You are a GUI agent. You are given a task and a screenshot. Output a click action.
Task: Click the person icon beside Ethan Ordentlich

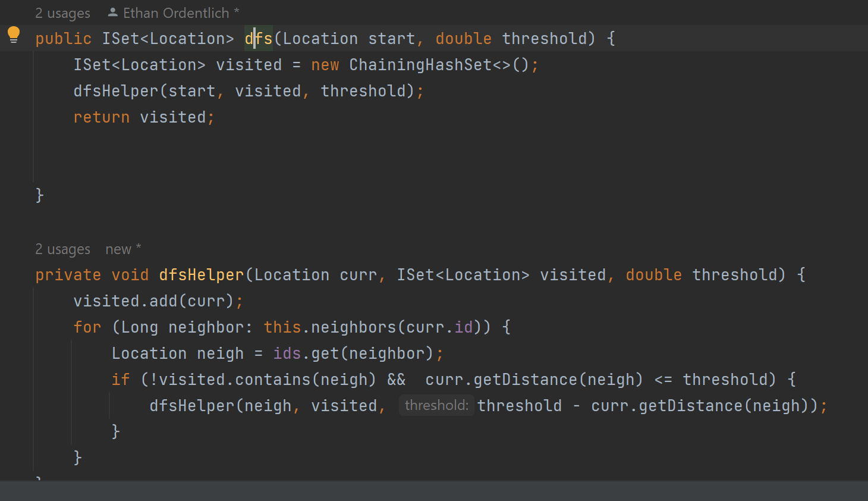click(112, 12)
